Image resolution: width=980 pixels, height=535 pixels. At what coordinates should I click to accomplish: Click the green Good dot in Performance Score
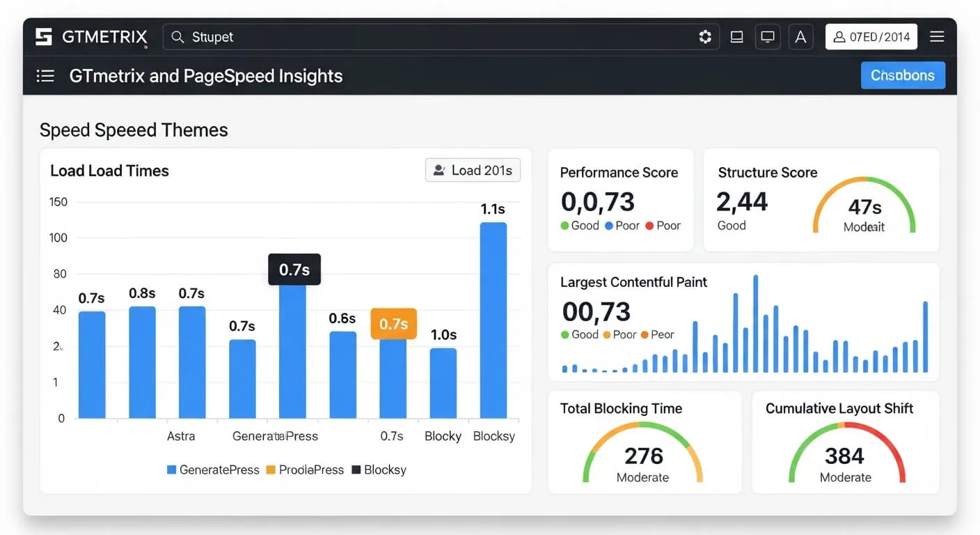pos(564,226)
